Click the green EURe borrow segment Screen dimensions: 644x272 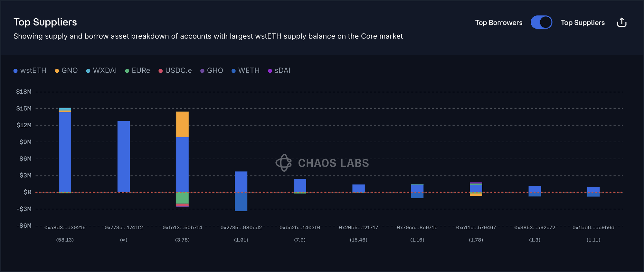182,198
